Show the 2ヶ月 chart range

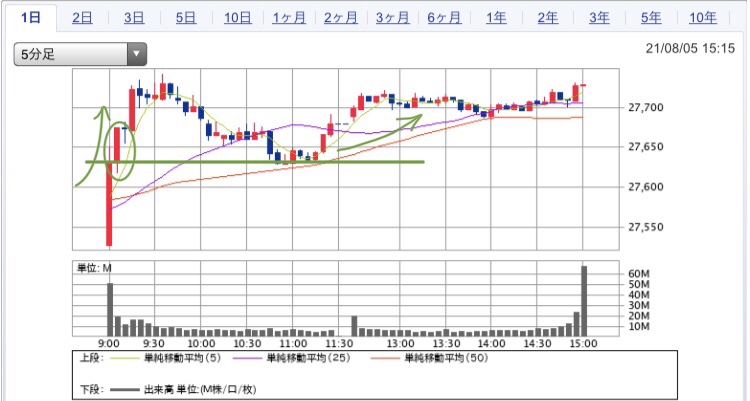click(x=341, y=18)
